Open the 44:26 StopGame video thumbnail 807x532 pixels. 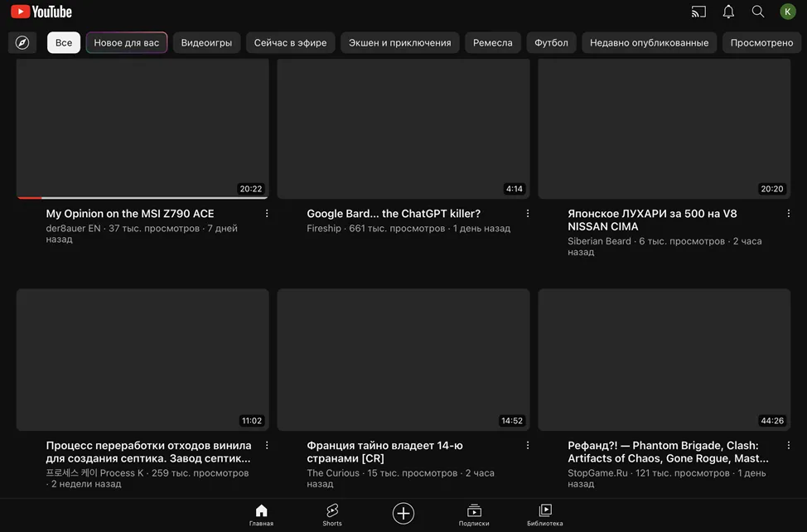[664, 360]
